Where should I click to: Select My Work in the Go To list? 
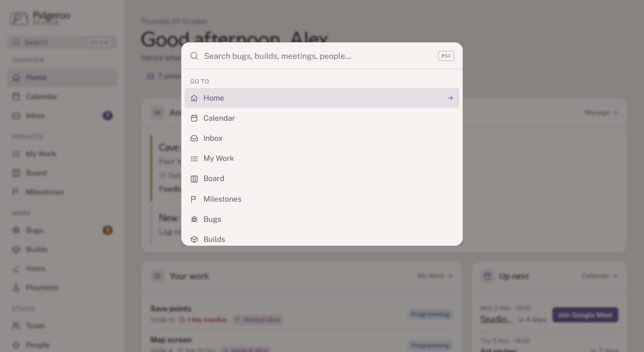click(x=322, y=158)
